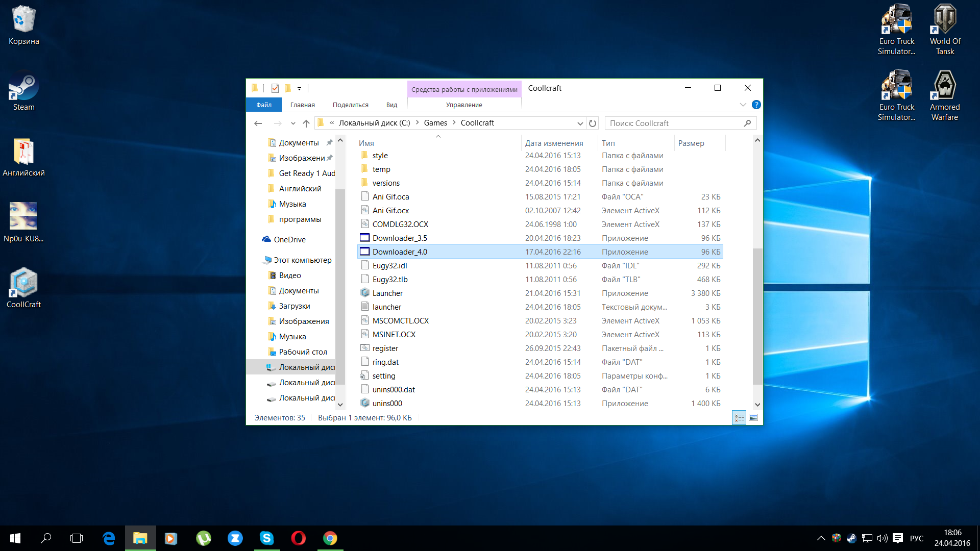Launch Opera from the taskbar

299,538
